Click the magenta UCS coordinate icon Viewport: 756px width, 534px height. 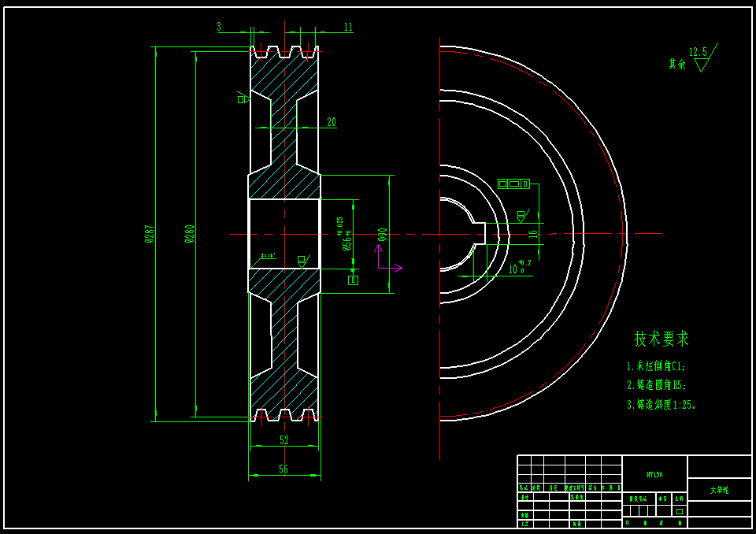pyautogui.click(x=389, y=259)
